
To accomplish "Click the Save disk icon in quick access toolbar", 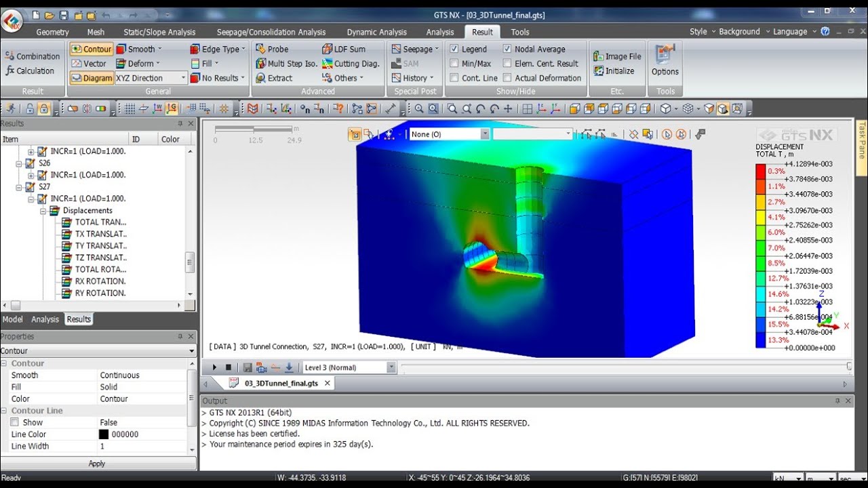I will click(64, 15).
